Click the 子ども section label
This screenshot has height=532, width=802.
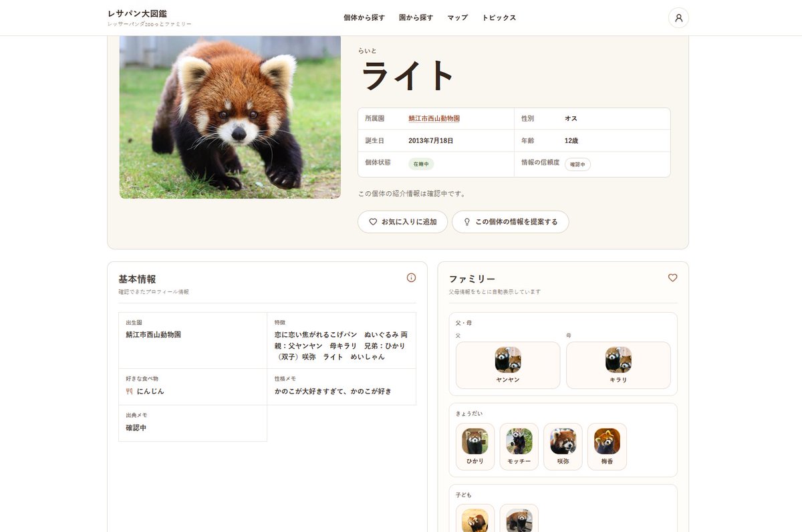tap(464, 495)
